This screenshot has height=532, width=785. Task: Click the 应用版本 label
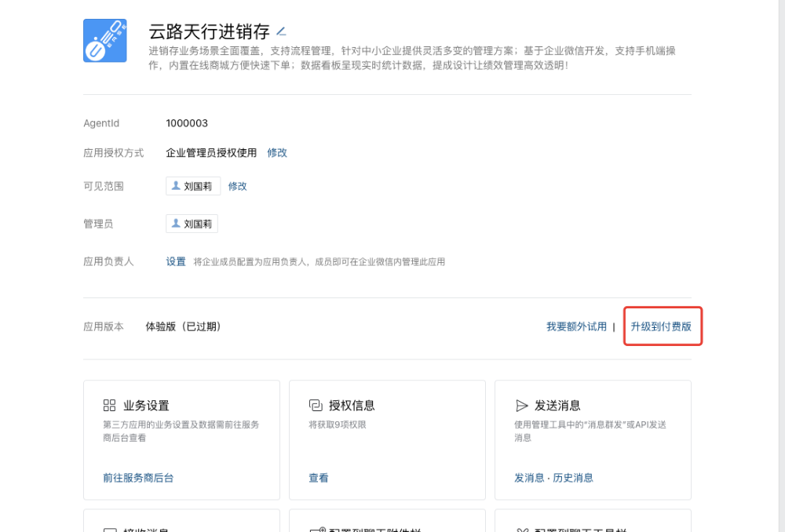pyautogui.click(x=104, y=326)
